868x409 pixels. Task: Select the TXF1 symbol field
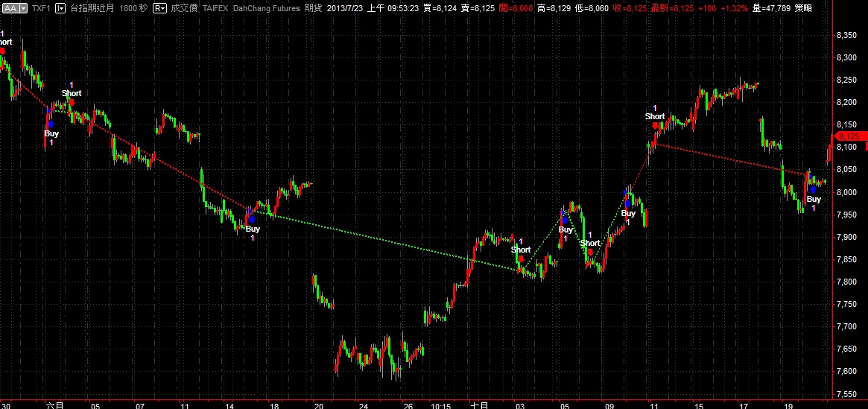(42, 8)
